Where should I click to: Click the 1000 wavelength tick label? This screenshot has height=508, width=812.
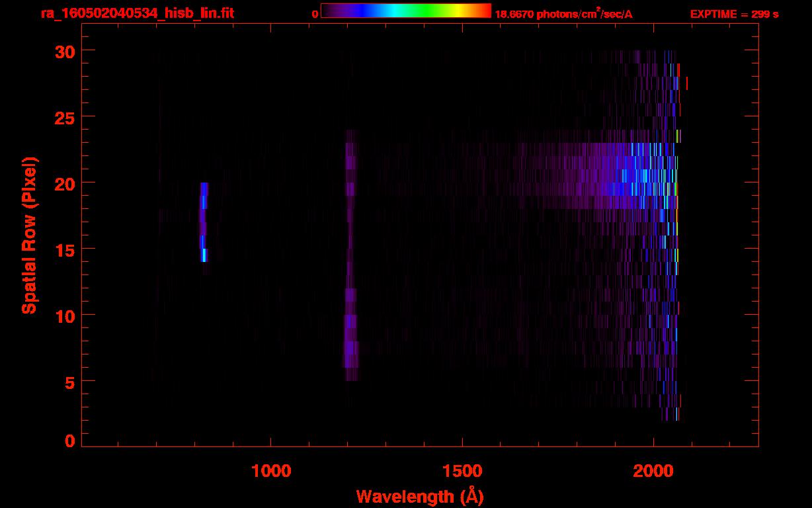point(271,470)
